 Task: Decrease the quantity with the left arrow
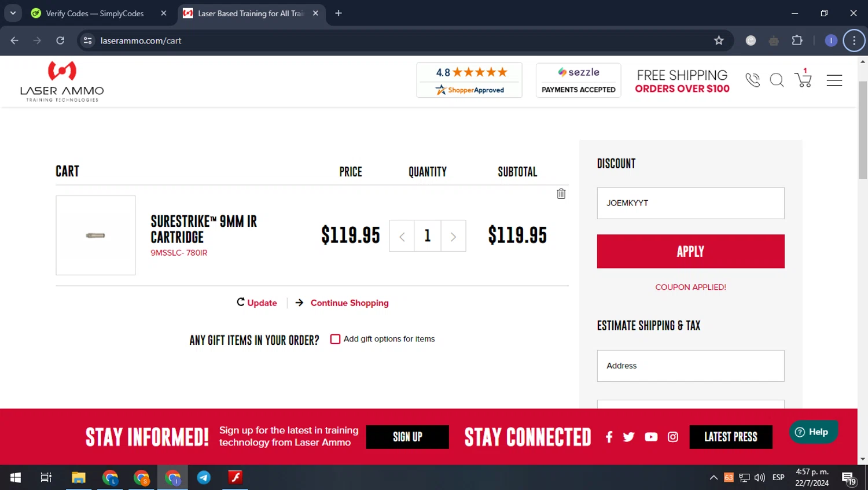pos(402,235)
